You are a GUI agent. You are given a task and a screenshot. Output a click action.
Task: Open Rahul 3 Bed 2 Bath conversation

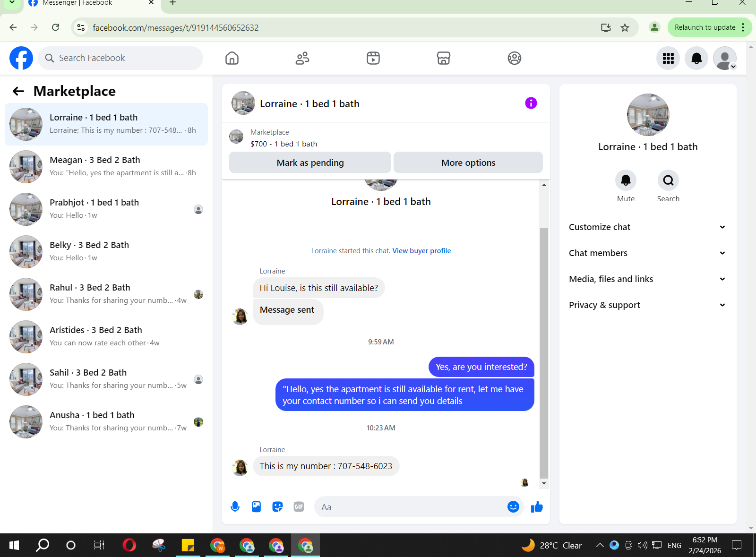106,294
